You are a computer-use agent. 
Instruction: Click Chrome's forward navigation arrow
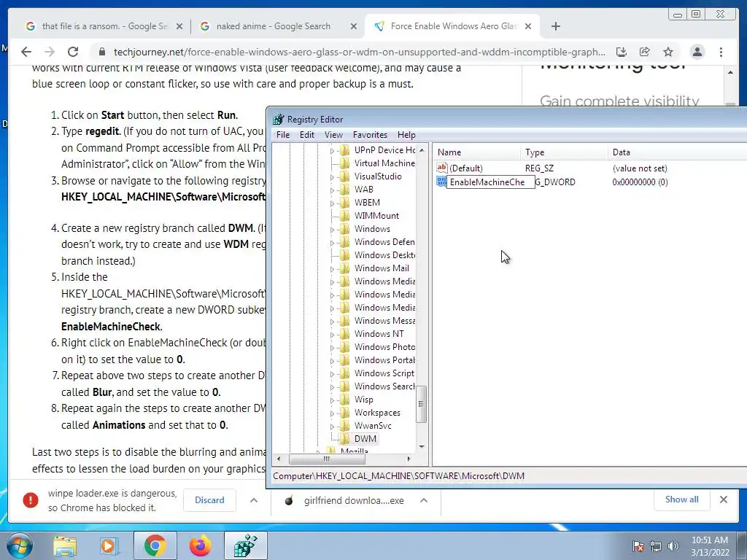50,52
